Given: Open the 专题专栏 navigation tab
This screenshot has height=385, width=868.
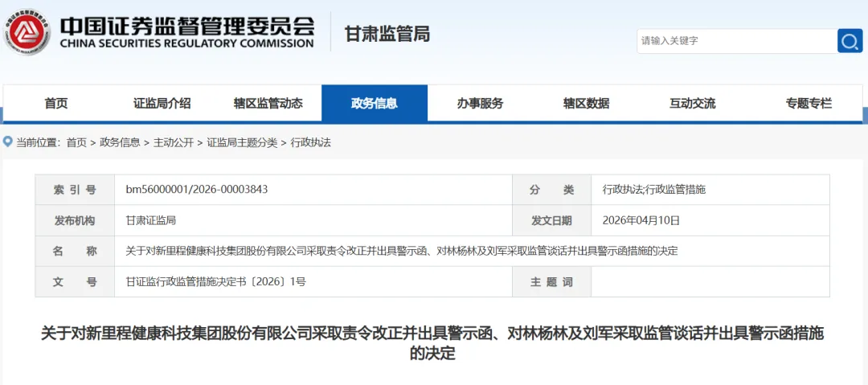Looking at the screenshot, I should click(809, 103).
